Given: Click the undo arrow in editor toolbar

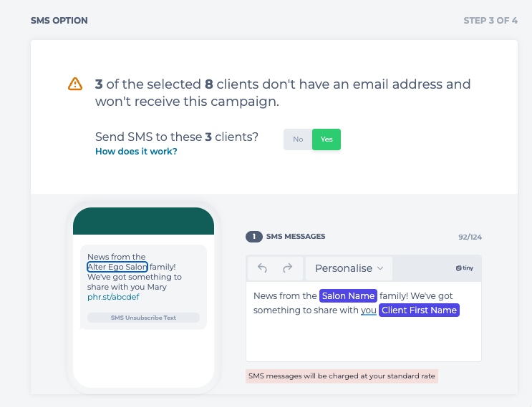Looking at the screenshot, I should pos(263,268).
